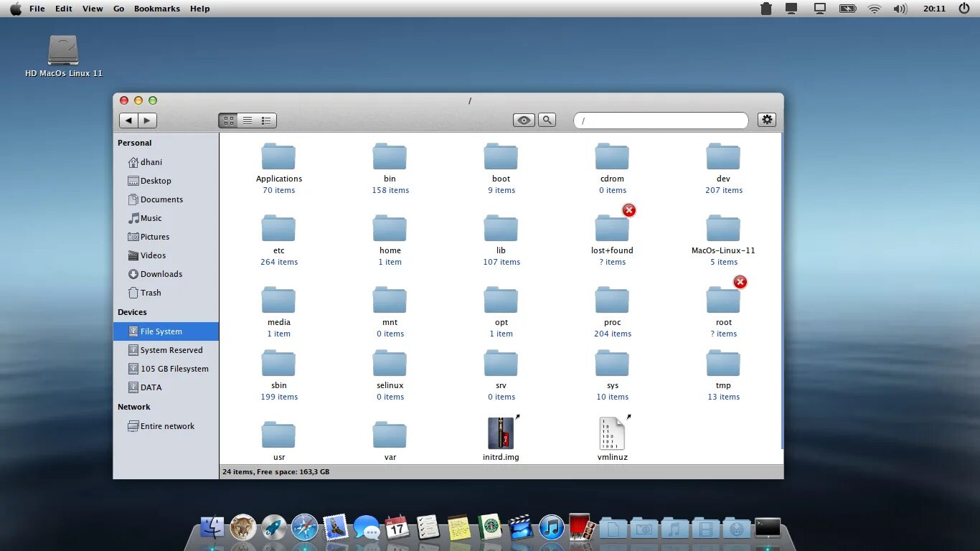Click the power icon in menu bar
The image size is (980, 551).
pyautogui.click(x=963, y=9)
